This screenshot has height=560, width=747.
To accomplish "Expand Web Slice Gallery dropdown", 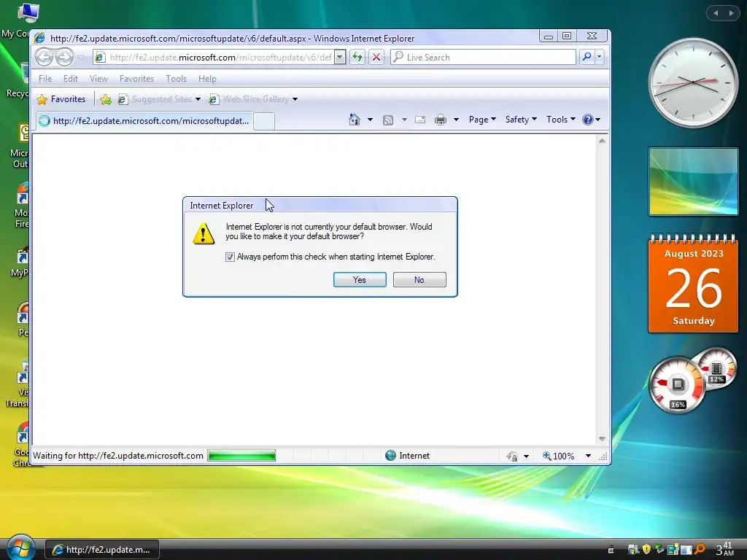I will 295,99.
